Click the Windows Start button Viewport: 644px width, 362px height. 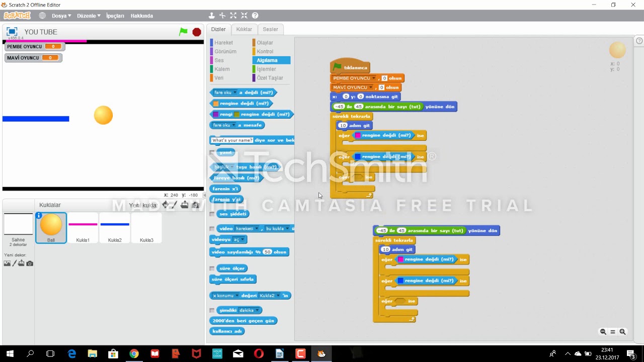coord(10,354)
